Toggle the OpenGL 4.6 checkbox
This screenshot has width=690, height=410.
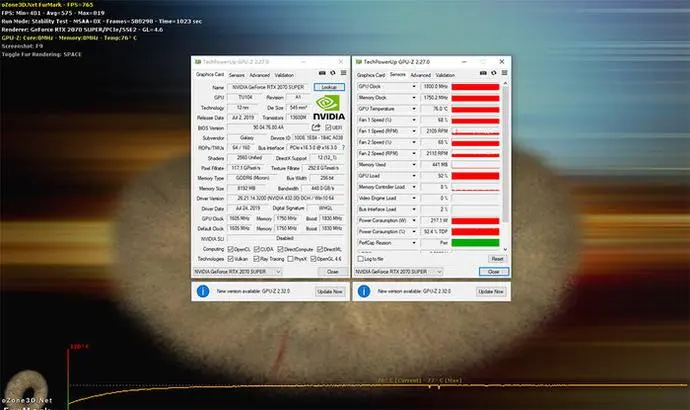pyautogui.click(x=313, y=259)
